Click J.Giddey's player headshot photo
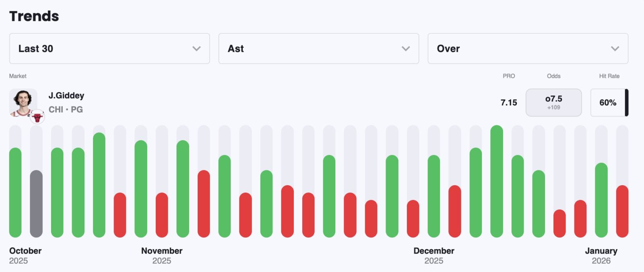Image resolution: width=644 pixels, height=272 pixels. coord(23,102)
